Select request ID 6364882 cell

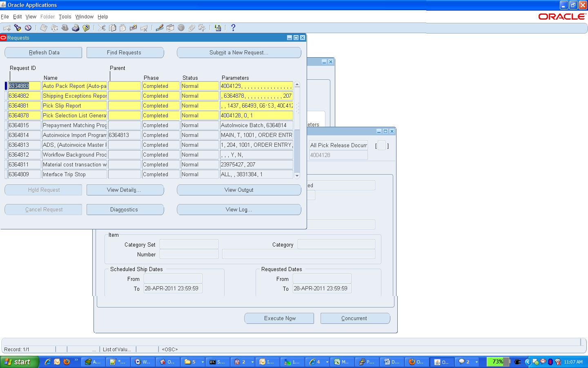point(24,96)
